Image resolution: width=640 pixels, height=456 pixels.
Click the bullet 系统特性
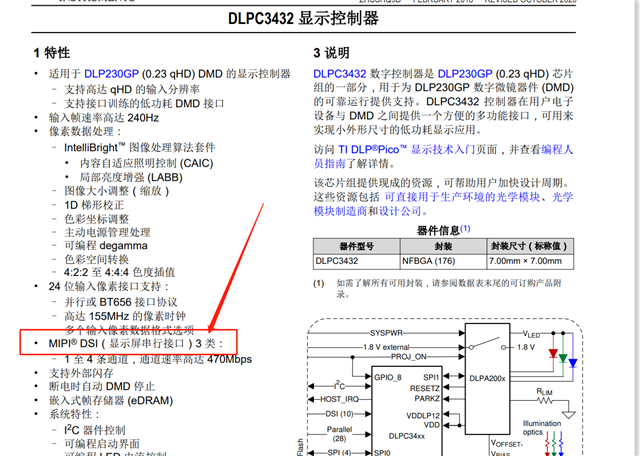click(x=75, y=414)
